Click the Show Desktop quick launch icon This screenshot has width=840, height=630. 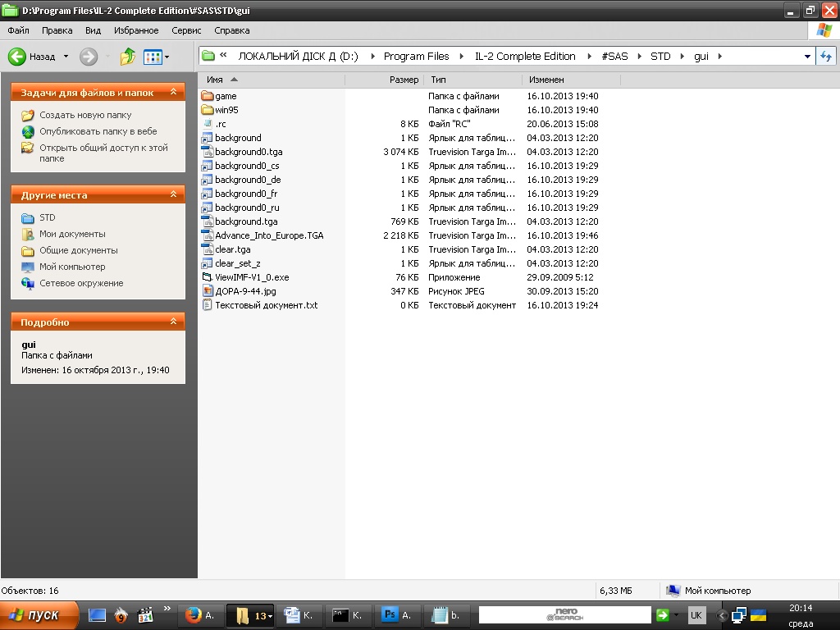[x=97, y=615]
